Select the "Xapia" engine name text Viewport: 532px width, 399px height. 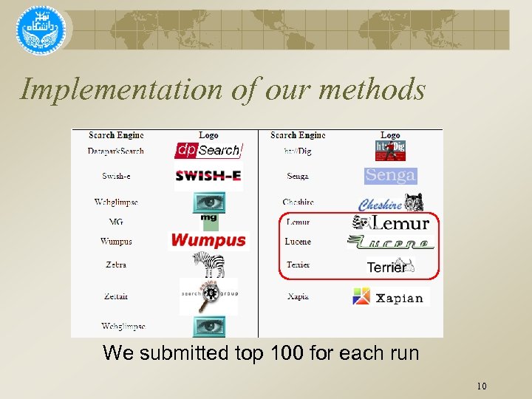click(x=298, y=296)
